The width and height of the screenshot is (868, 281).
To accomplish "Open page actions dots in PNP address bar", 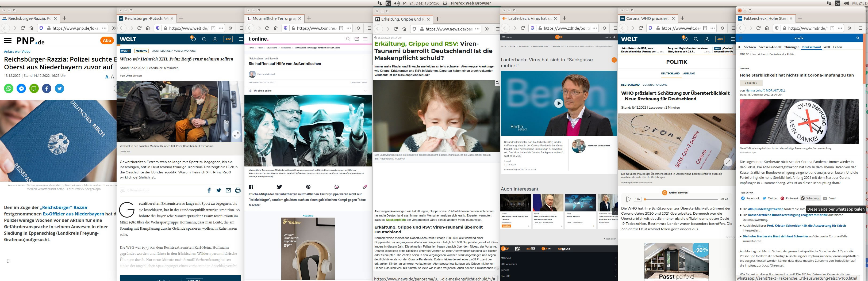I will (104, 28).
